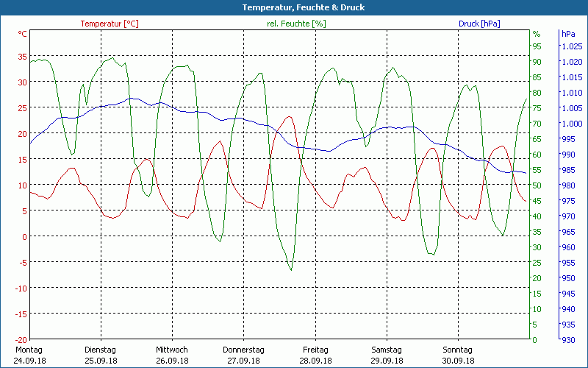Click the red temperature axis value '-15'
Screen dimensions: 588x368
click(21, 314)
